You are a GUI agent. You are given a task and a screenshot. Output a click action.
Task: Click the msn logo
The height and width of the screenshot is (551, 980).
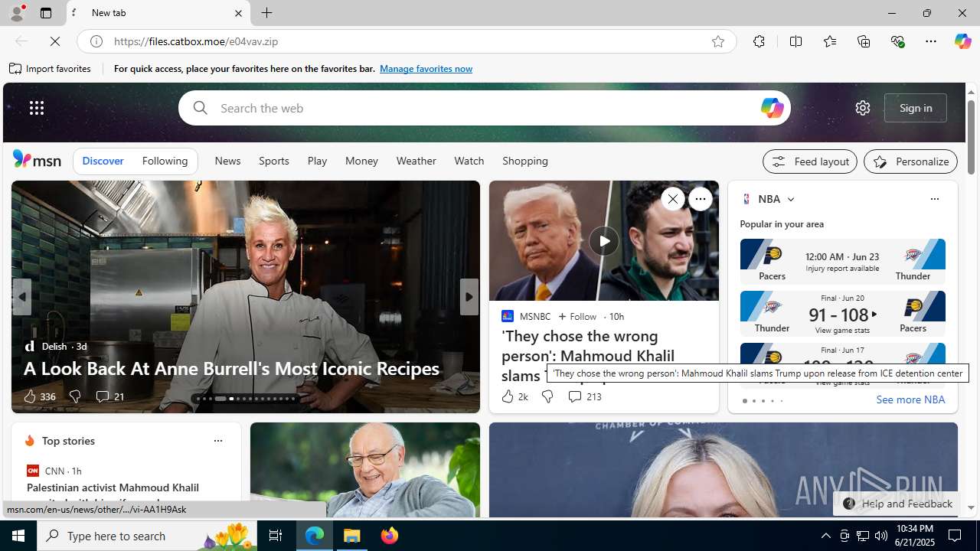pyautogui.click(x=37, y=159)
